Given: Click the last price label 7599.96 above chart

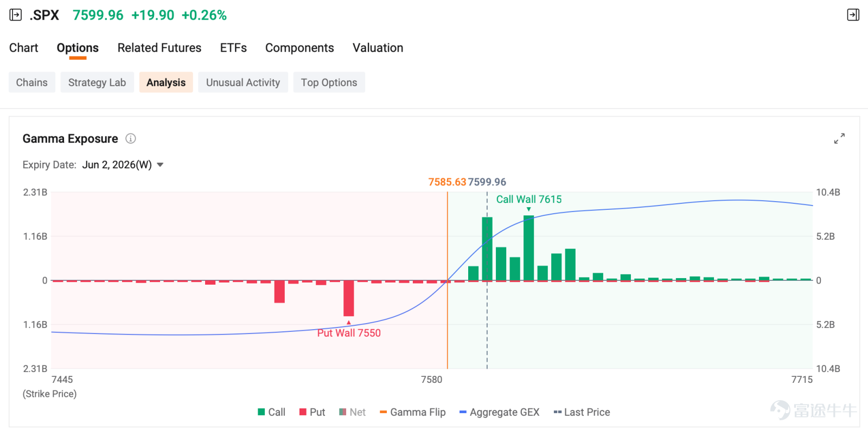Looking at the screenshot, I should [x=487, y=182].
